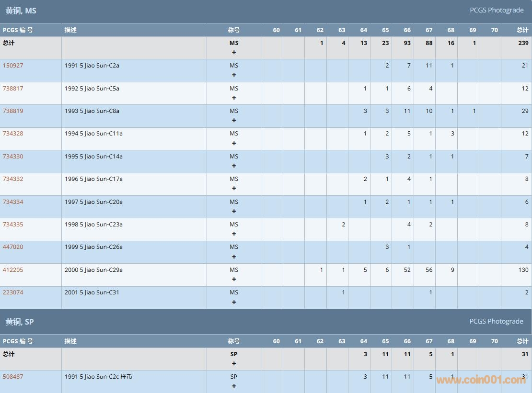532x393 pixels.
Task: Open PCGS Photograde in 黄铜, MS header
Action: coord(497,11)
